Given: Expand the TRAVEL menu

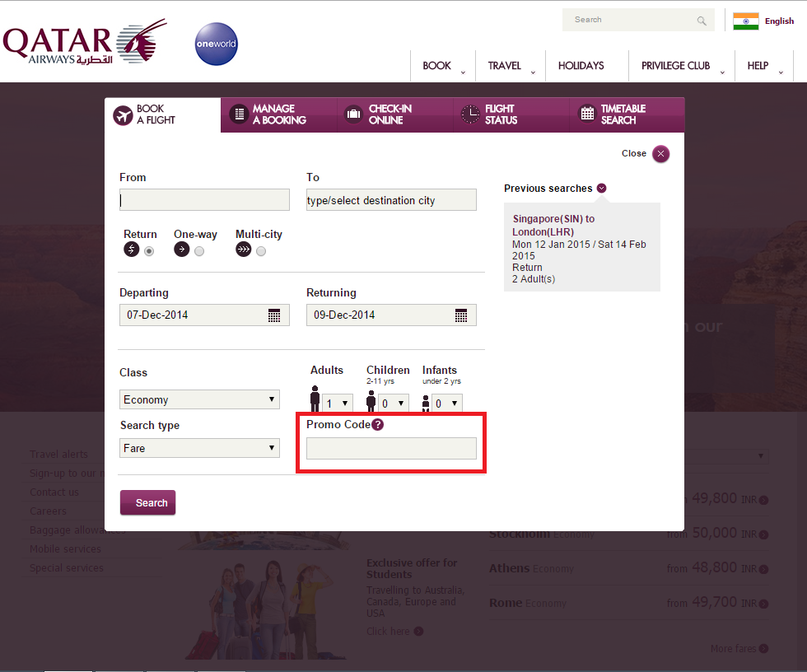Looking at the screenshot, I should (511, 66).
